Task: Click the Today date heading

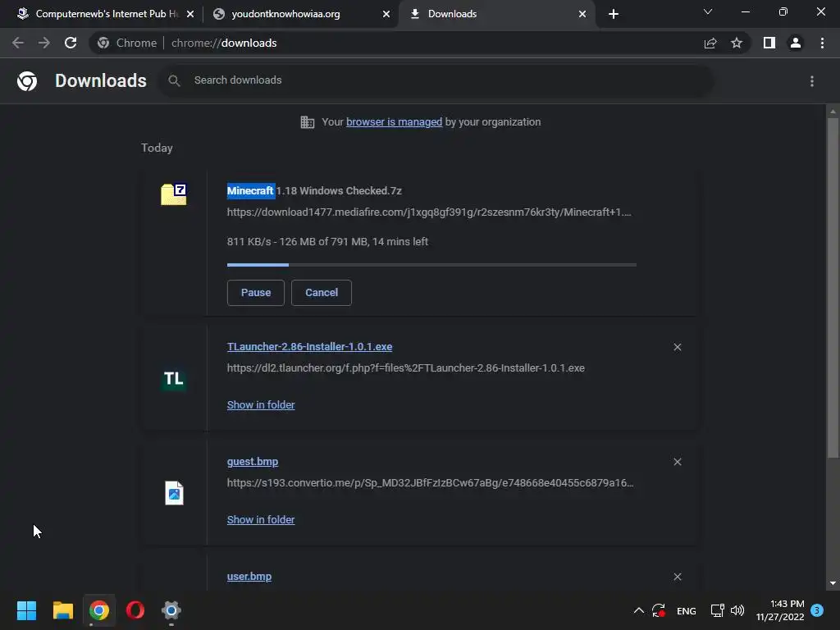Action: point(157,148)
